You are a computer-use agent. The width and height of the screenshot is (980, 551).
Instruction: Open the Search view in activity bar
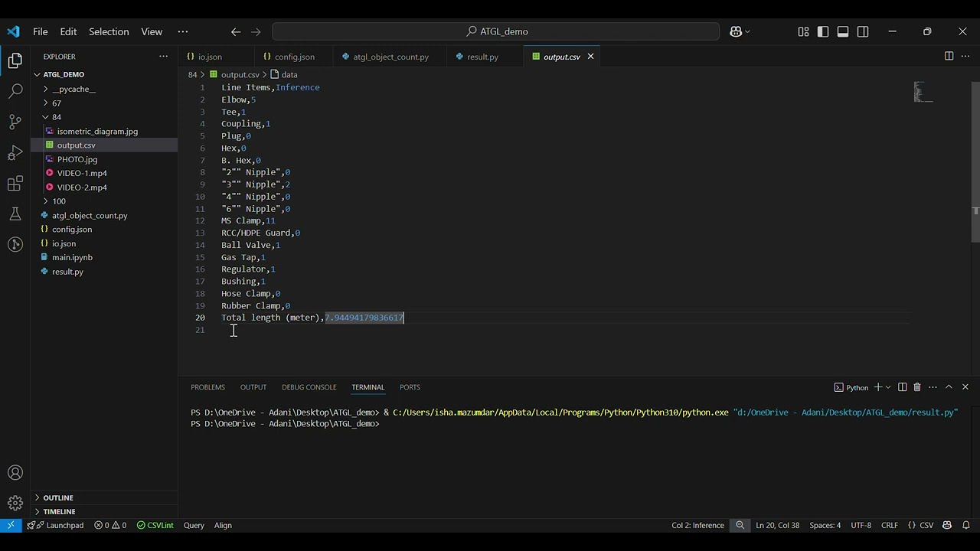pos(15,92)
